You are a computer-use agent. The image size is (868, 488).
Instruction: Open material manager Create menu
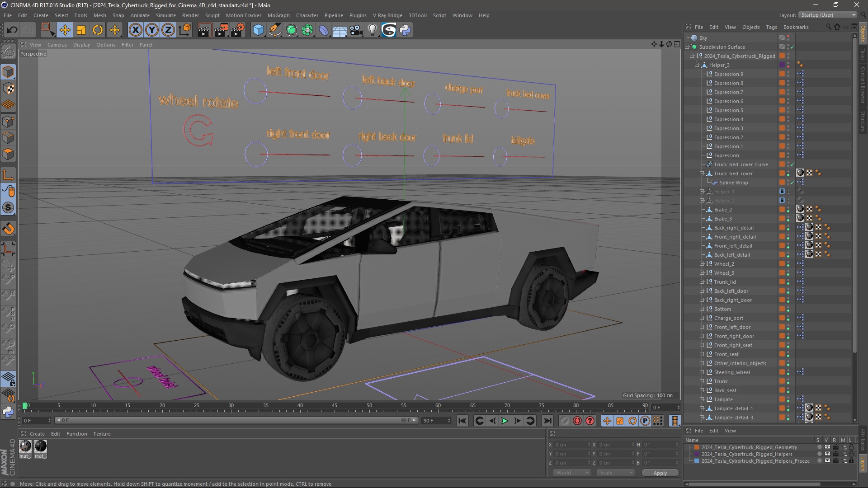[x=37, y=434]
